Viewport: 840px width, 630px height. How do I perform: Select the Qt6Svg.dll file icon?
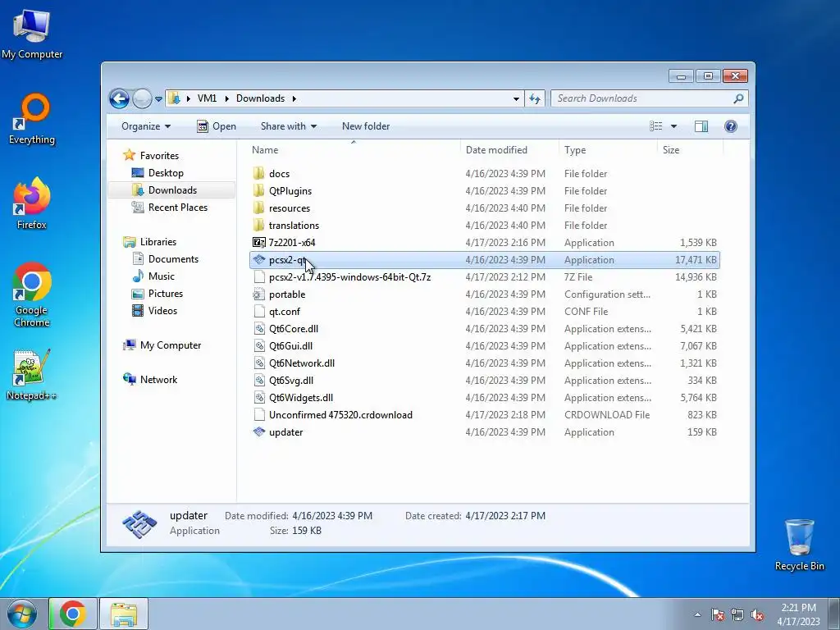pyautogui.click(x=259, y=381)
